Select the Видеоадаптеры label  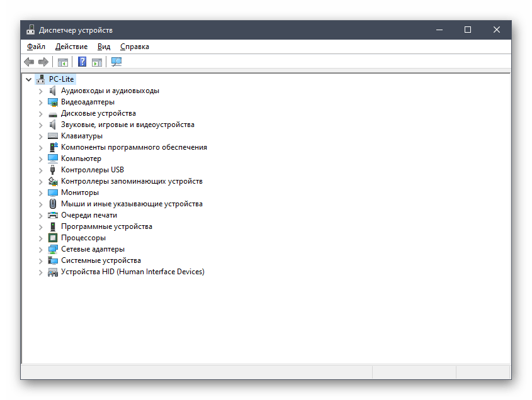point(88,102)
